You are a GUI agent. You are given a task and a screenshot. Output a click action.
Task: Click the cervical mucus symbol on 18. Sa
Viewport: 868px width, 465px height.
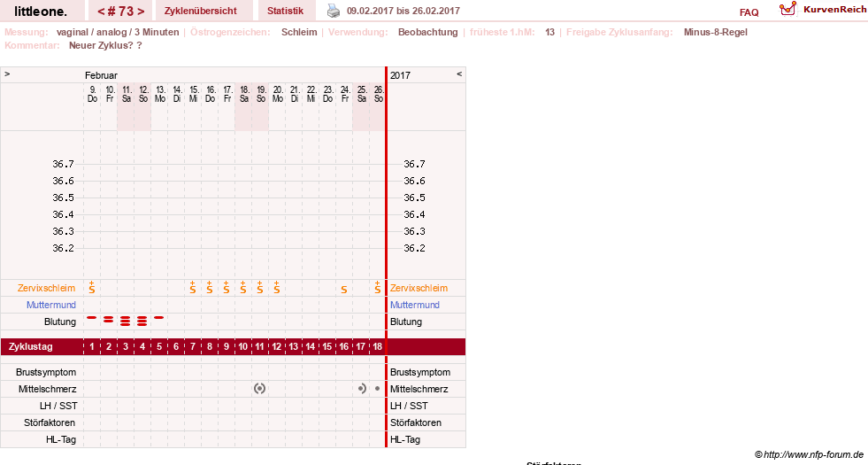click(x=243, y=288)
